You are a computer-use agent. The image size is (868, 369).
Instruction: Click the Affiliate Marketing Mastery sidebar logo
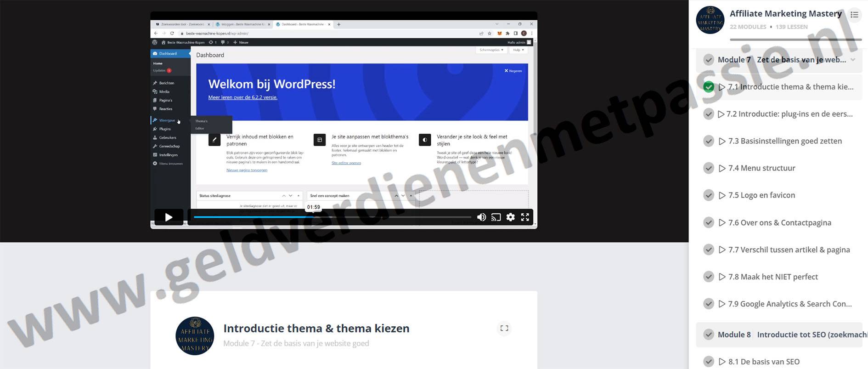tap(710, 20)
